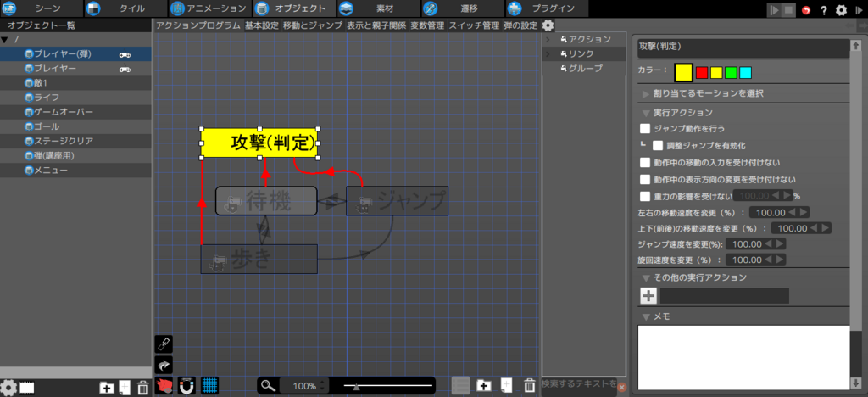Collapse the root folder triangle in the object list
Image resolution: width=868 pixels, height=397 pixels.
pos(4,40)
